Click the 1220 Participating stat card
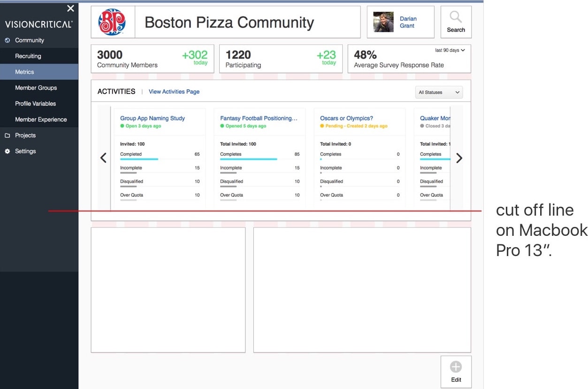 point(281,59)
